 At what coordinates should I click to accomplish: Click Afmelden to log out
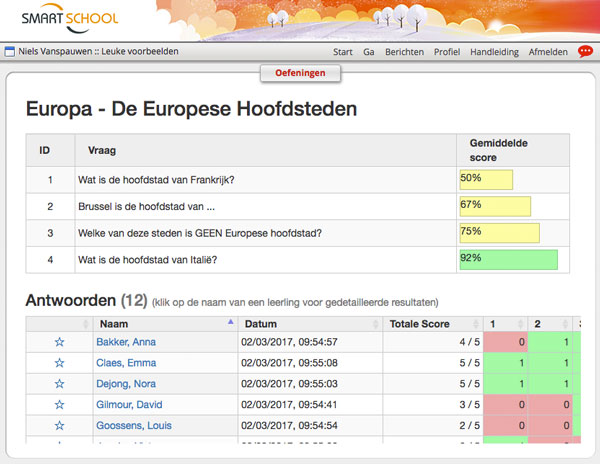548,52
